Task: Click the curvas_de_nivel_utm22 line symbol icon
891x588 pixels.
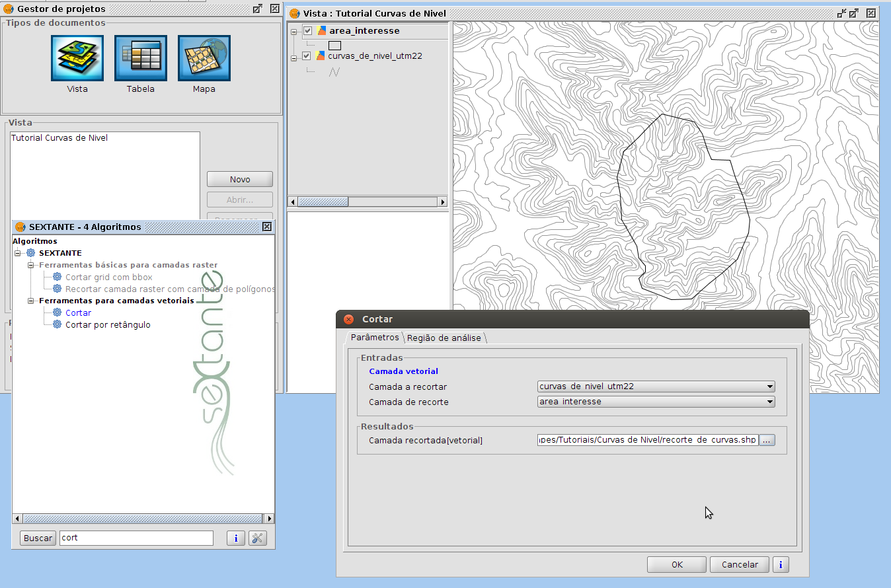Action: (x=334, y=72)
